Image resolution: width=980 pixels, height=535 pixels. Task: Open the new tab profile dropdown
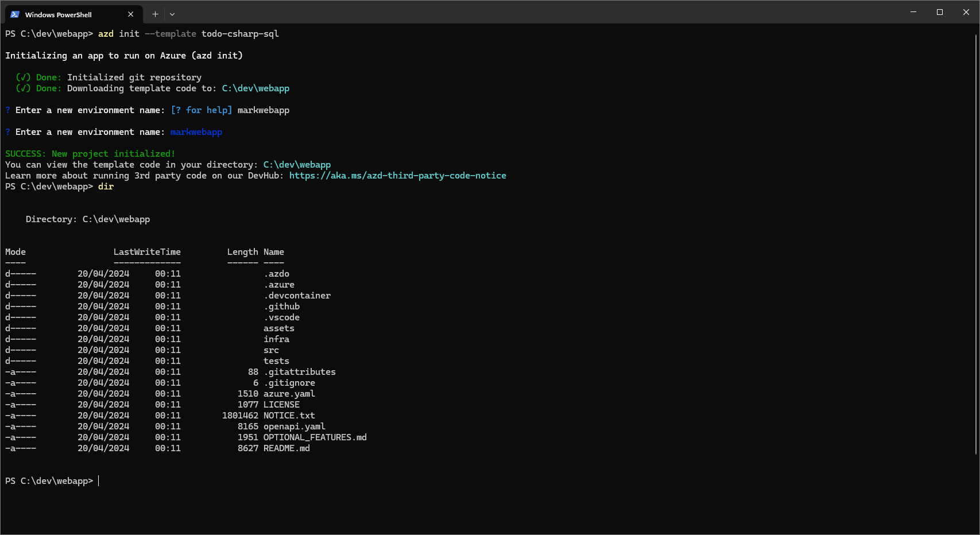tap(172, 14)
